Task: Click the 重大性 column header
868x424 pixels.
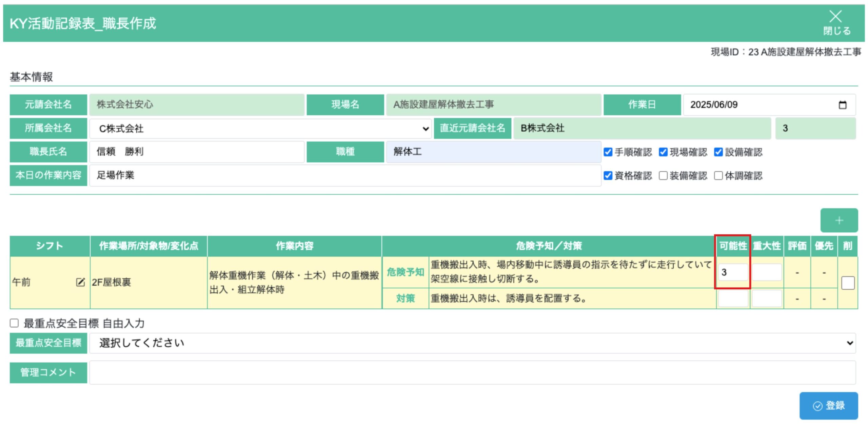Action: (x=767, y=246)
